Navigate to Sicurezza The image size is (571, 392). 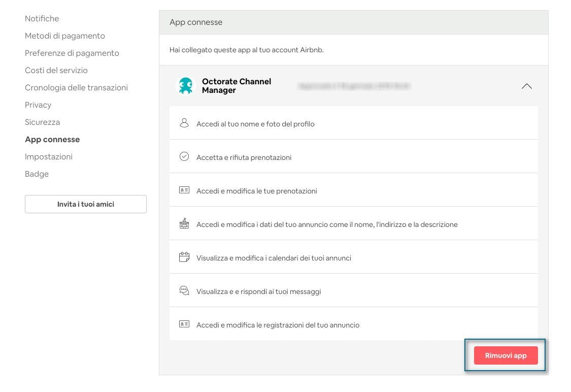42,122
